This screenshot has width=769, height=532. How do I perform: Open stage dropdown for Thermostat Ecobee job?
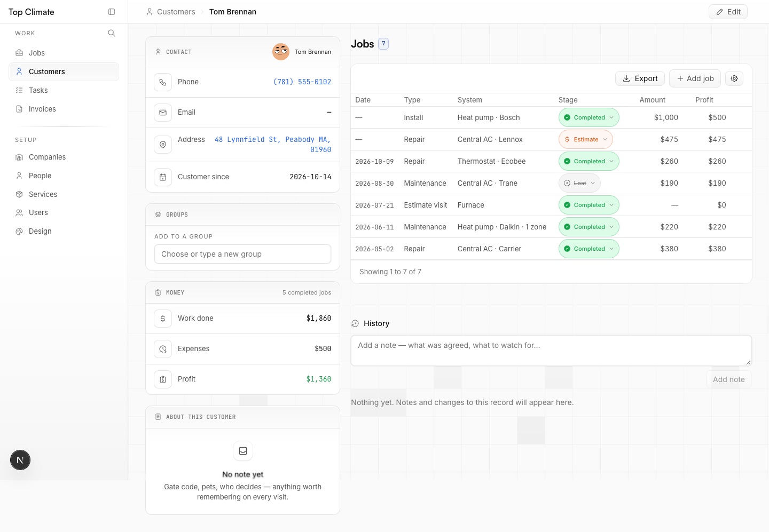pos(589,161)
